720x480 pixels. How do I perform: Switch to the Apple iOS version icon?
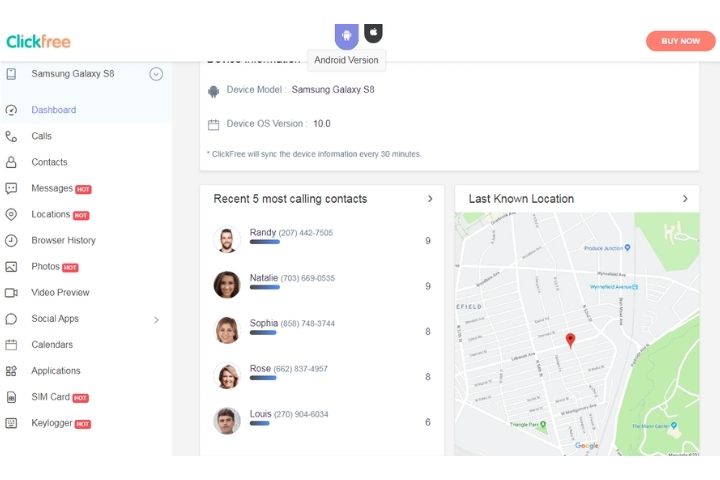pyautogui.click(x=373, y=33)
